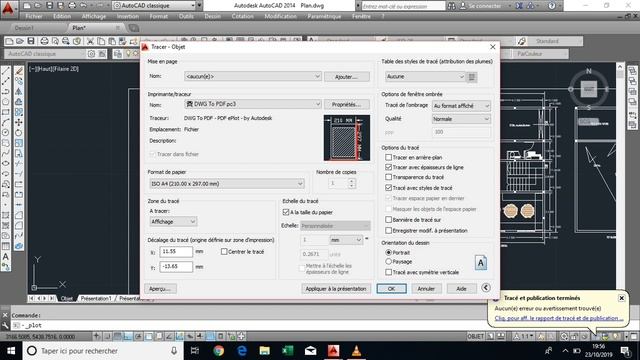This screenshot has height=360, width=640.
Task: Open AutoCAD classique workspace dropdown in title bar
Action: (x=154, y=6)
